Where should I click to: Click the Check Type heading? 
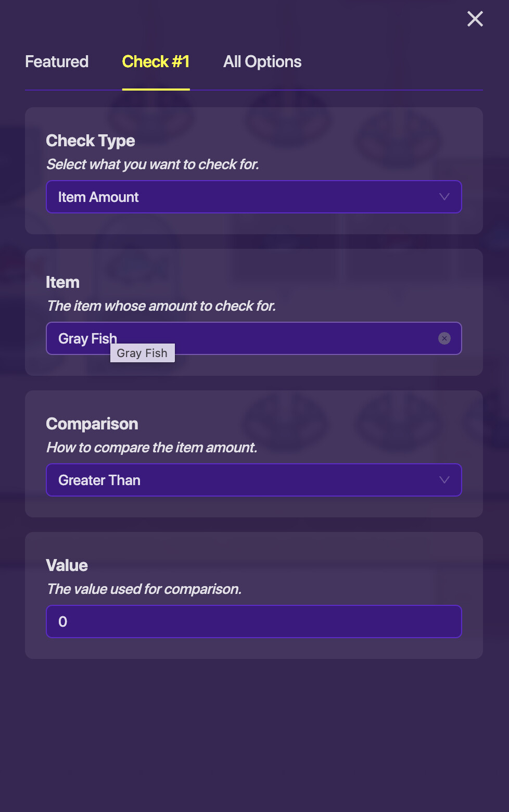click(x=91, y=141)
